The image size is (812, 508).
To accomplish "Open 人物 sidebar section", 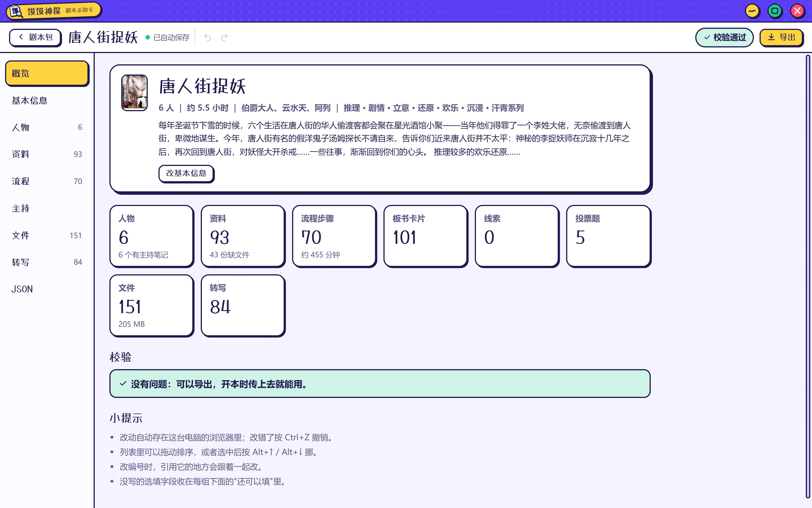I will pyautogui.click(x=47, y=127).
